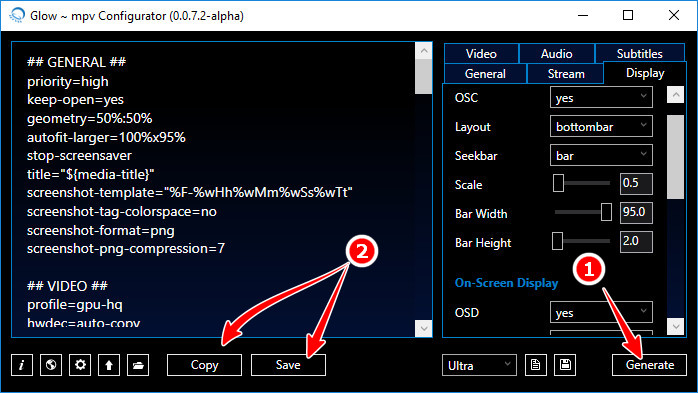Click the document icon beside Ultra
This screenshot has width=698, height=393.
536,365
